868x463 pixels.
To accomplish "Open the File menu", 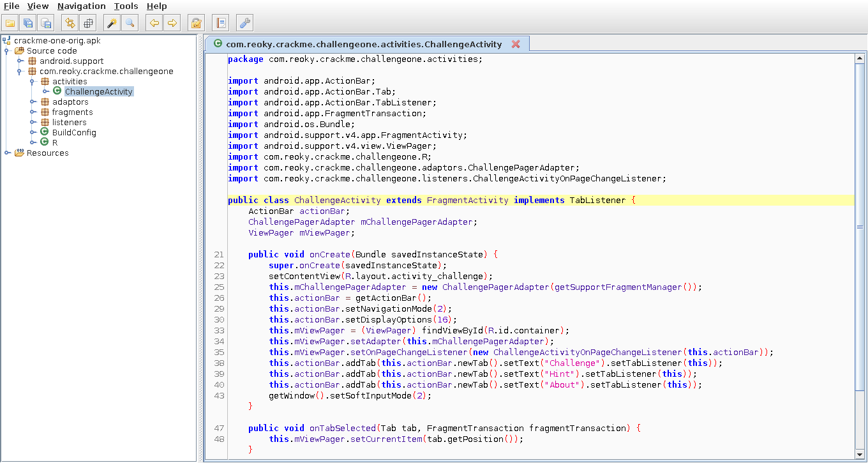I will click(11, 6).
